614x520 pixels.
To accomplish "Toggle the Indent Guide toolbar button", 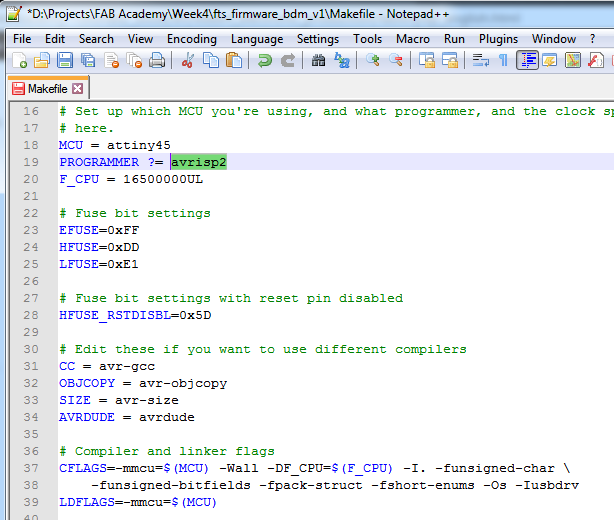I will coord(527,60).
